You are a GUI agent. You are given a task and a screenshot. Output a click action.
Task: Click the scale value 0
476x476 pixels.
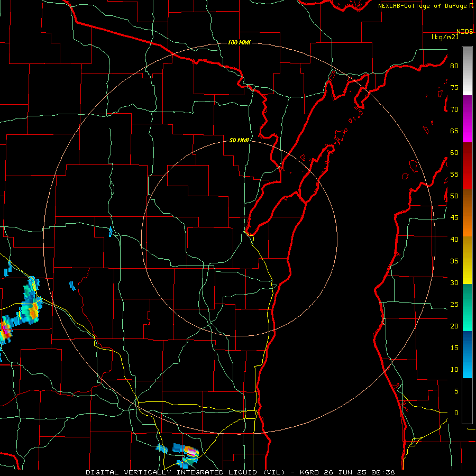(x=456, y=413)
